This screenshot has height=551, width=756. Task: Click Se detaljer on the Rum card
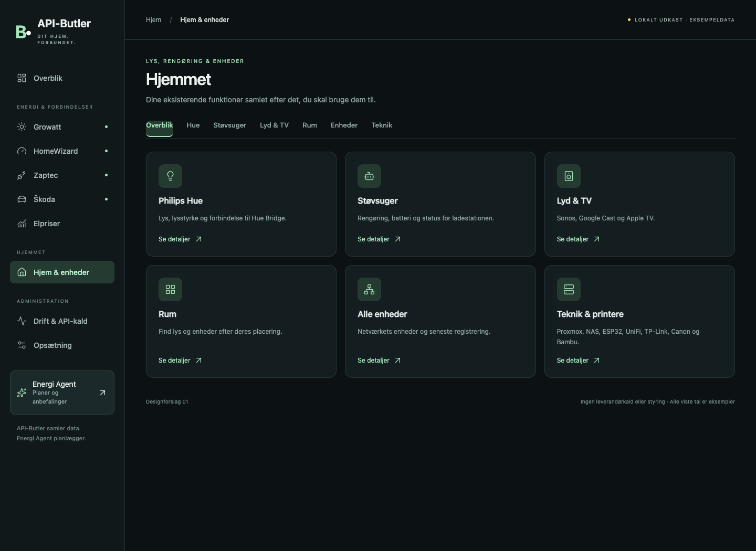pos(180,361)
